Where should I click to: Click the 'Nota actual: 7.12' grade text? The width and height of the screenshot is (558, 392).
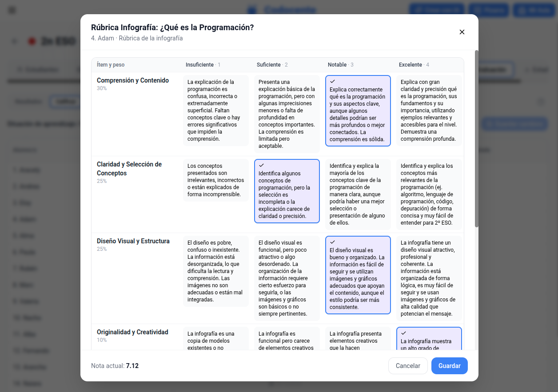(x=115, y=366)
